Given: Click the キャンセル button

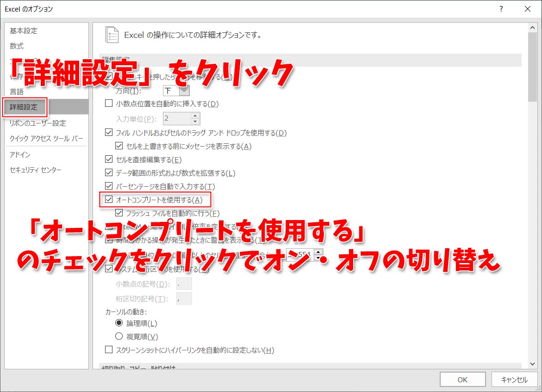Looking at the screenshot, I should click(514, 380).
